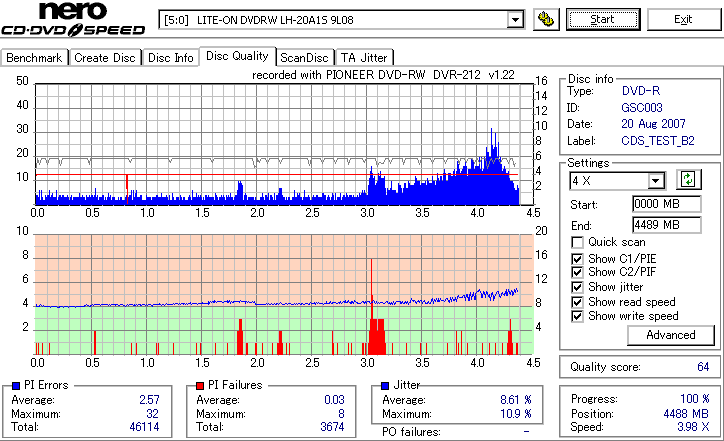Image resolution: width=724 pixels, height=441 pixels.
Task: Click the red PI Failures legend square
Action: (x=200, y=385)
